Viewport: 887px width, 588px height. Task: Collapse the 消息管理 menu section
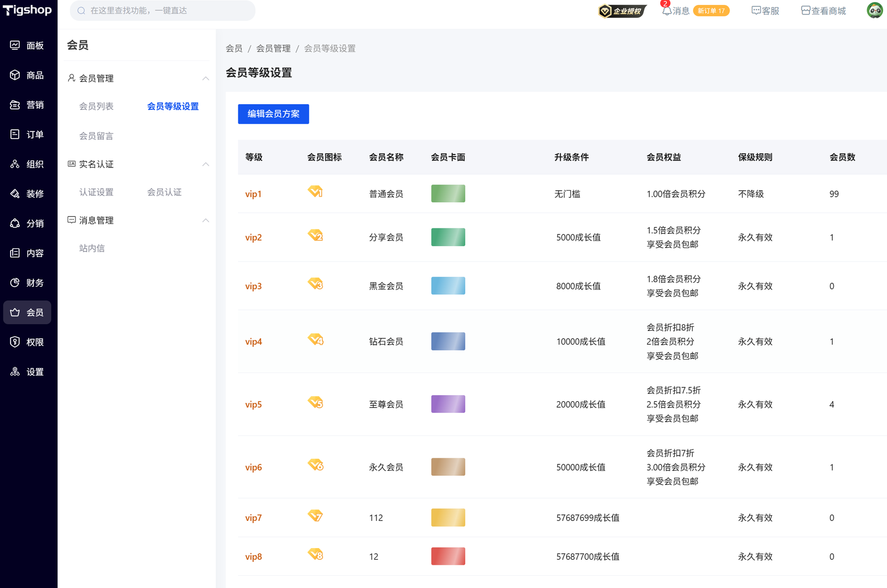(206, 220)
